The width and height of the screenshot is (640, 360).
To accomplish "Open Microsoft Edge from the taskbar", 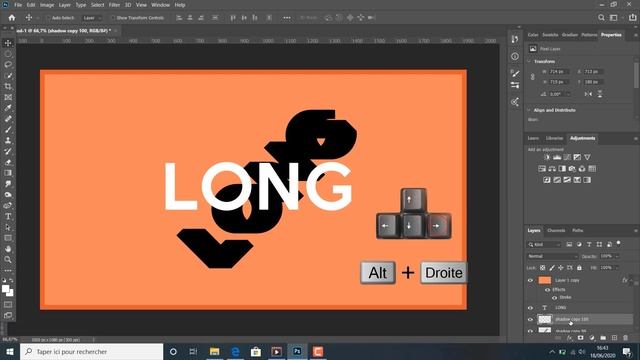I will pos(236,351).
